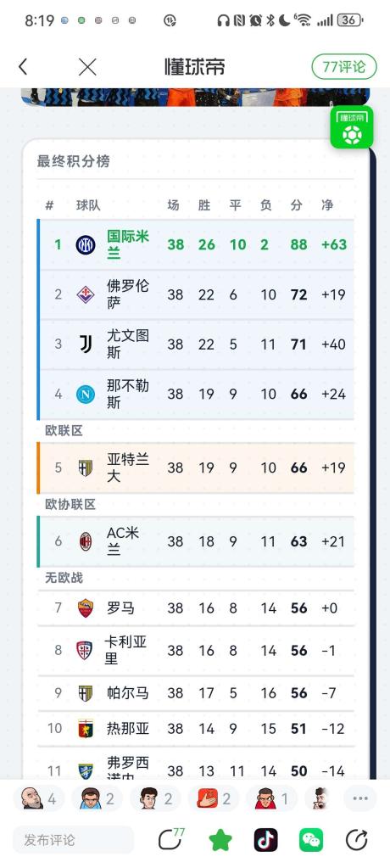Open the 77评论 comments button
390x868 pixels.
click(x=344, y=67)
